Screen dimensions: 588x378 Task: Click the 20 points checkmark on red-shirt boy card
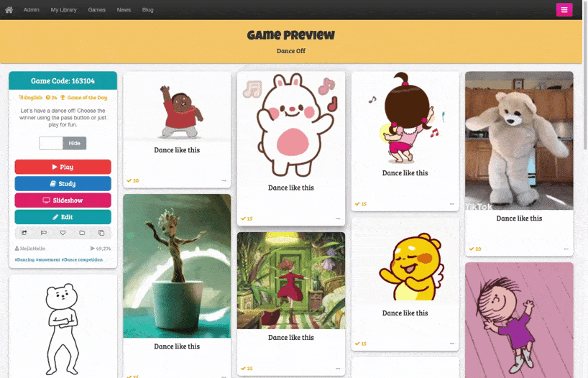click(133, 181)
